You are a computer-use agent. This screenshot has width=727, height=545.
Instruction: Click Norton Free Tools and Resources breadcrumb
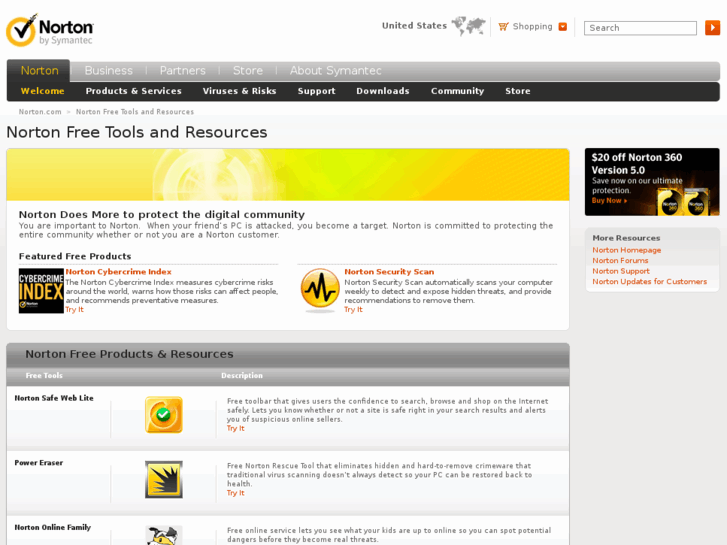135,112
